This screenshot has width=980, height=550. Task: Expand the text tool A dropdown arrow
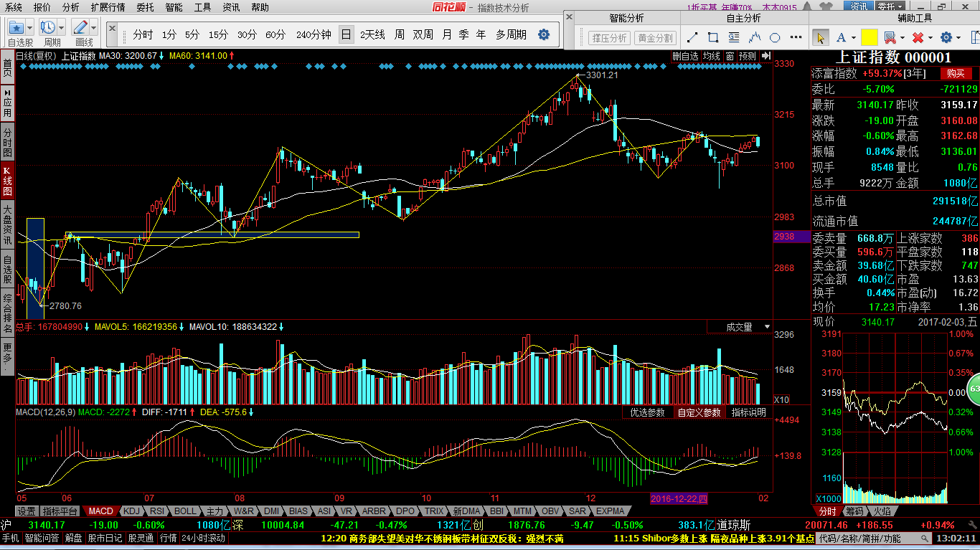click(854, 38)
